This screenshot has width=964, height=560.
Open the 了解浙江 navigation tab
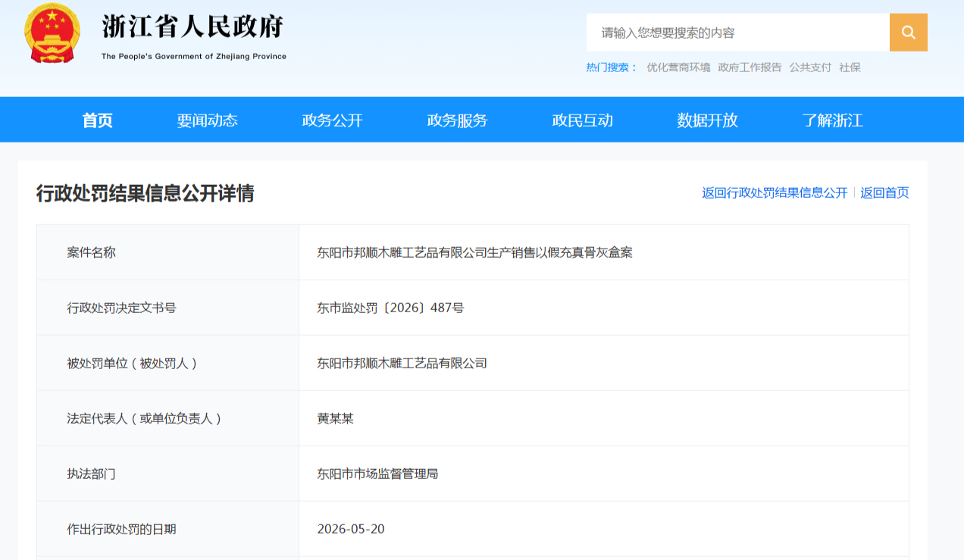tap(833, 120)
